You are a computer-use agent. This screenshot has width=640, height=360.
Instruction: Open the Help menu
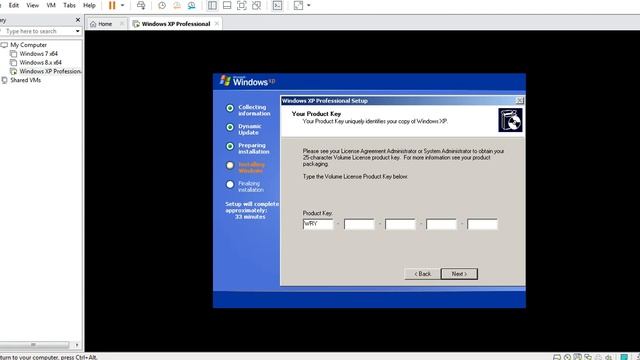click(89, 5)
